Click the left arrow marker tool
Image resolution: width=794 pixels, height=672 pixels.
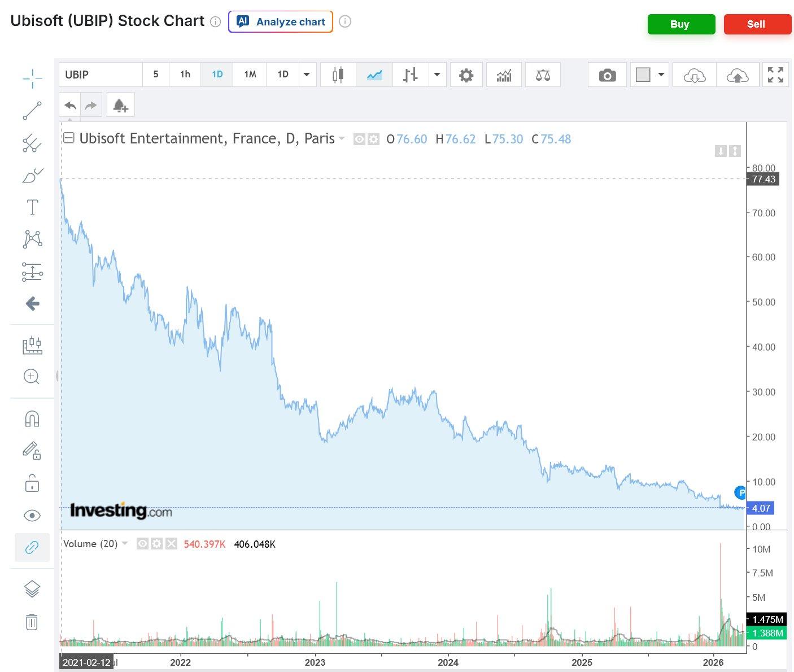[32, 304]
